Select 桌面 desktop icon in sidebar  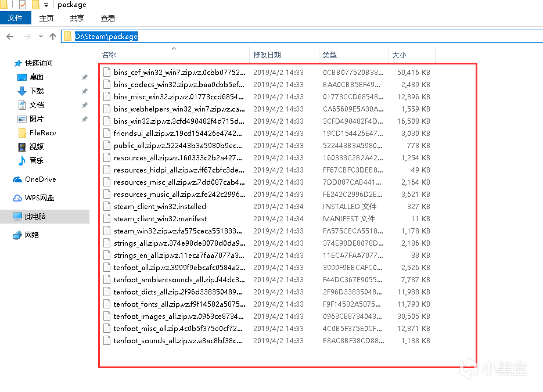pos(22,77)
